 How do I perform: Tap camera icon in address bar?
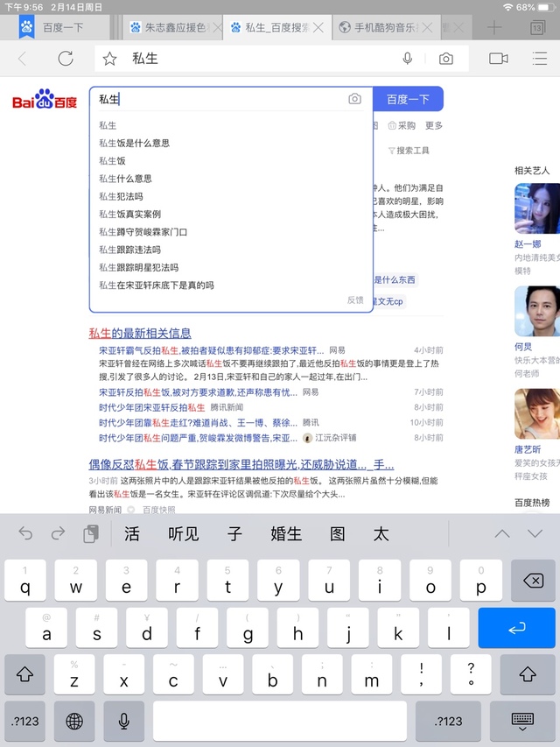click(x=445, y=59)
